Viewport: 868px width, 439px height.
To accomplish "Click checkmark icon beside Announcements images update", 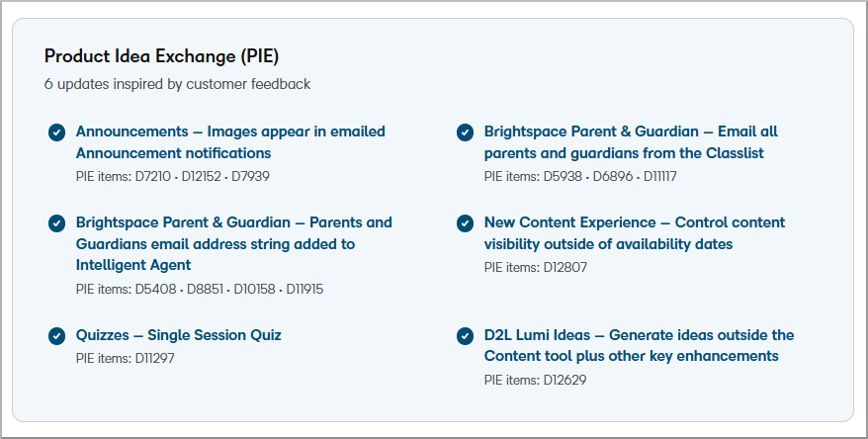I will [x=56, y=132].
